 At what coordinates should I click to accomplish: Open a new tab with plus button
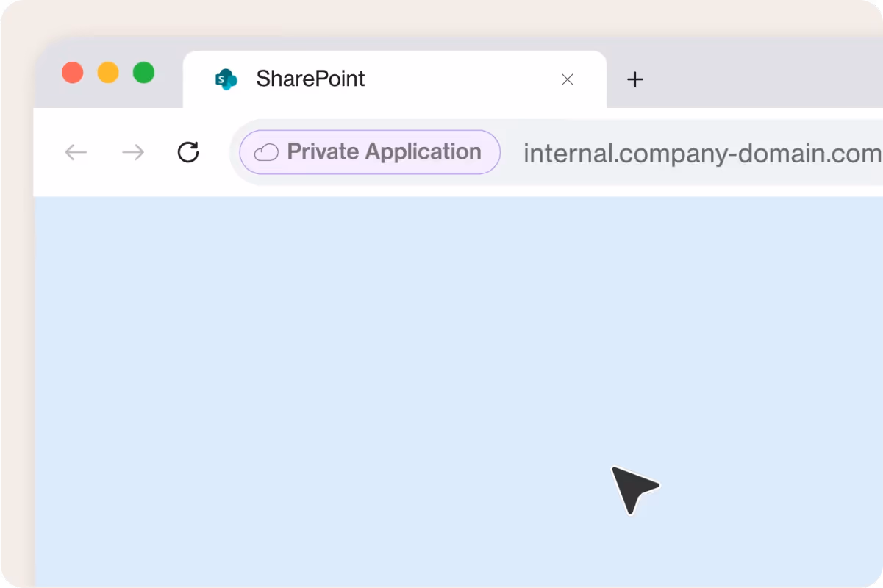635,79
